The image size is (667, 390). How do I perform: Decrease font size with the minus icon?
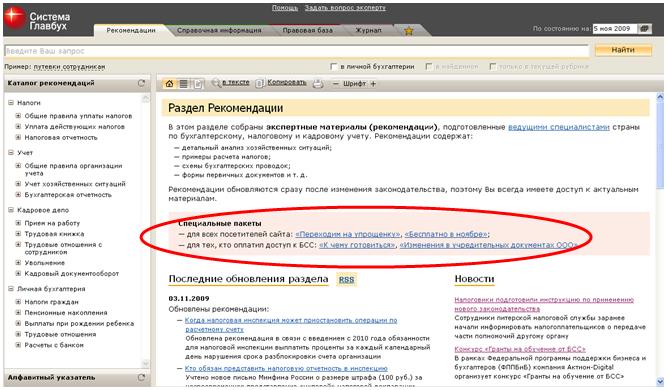[x=336, y=84]
